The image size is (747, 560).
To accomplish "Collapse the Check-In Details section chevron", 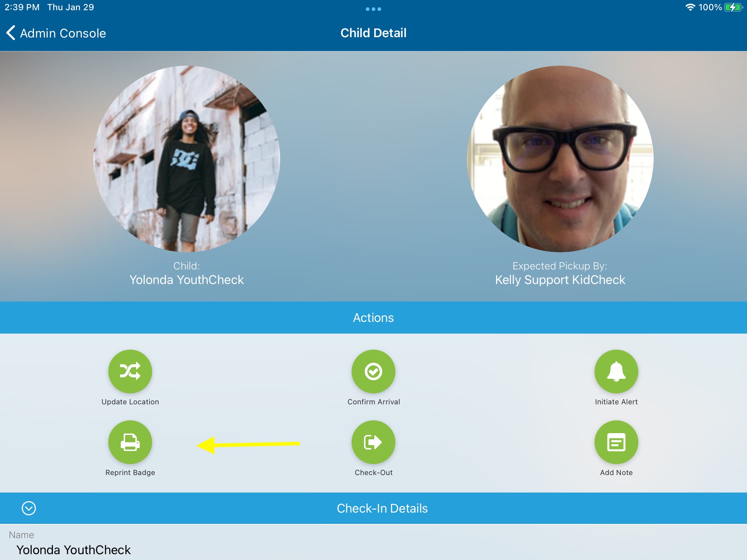I will pos(29,508).
